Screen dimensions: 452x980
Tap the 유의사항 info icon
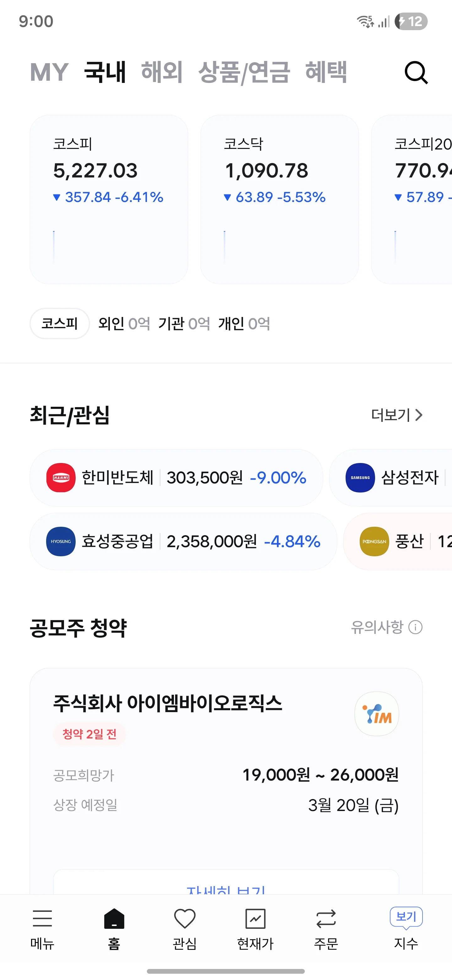[x=415, y=627]
